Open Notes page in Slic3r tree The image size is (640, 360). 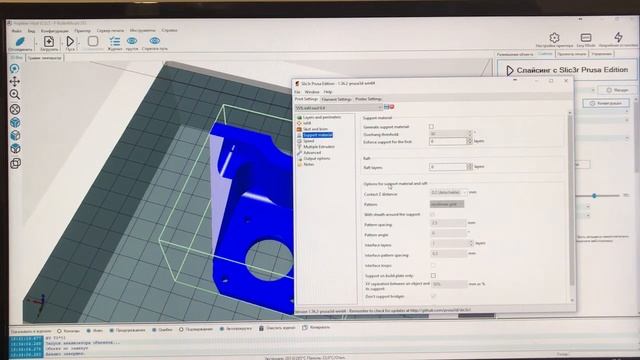[309, 164]
